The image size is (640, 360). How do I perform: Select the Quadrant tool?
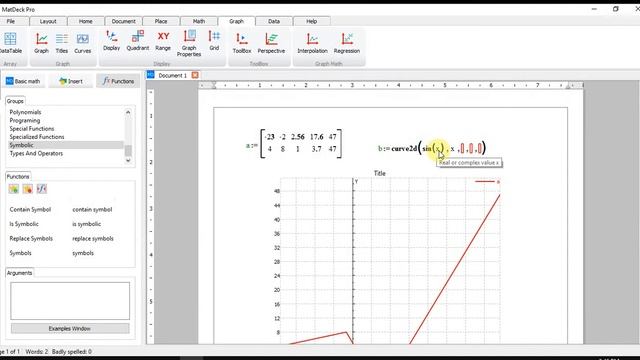click(x=138, y=41)
